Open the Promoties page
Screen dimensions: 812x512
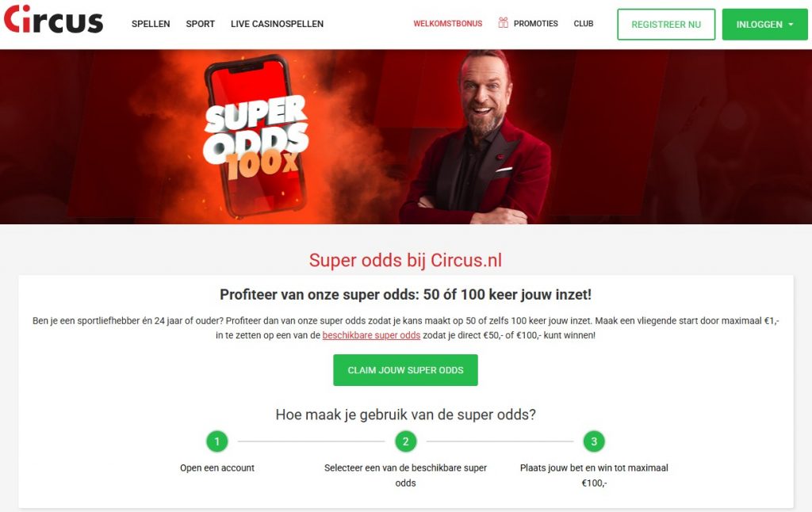click(x=535, y=23)
